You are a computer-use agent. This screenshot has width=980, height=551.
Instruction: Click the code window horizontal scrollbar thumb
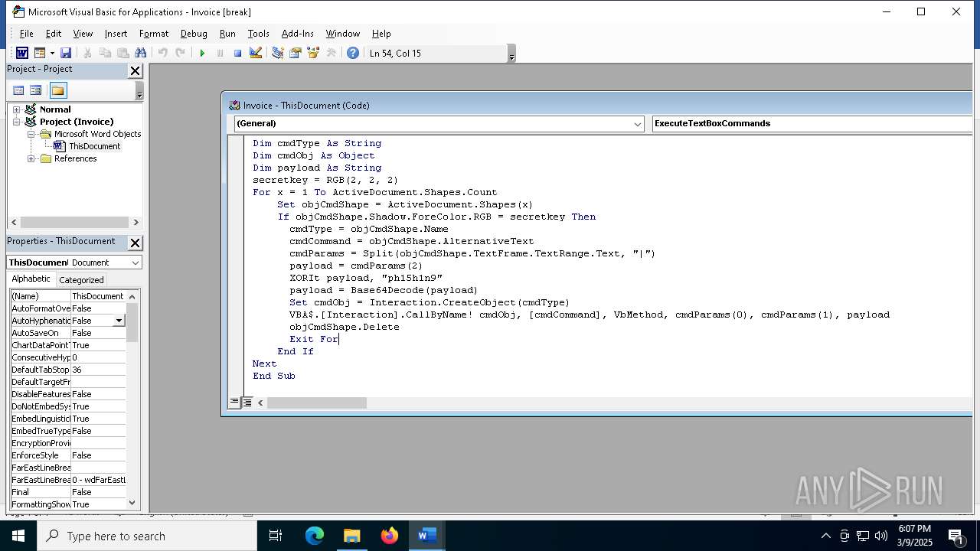(316, 403)
